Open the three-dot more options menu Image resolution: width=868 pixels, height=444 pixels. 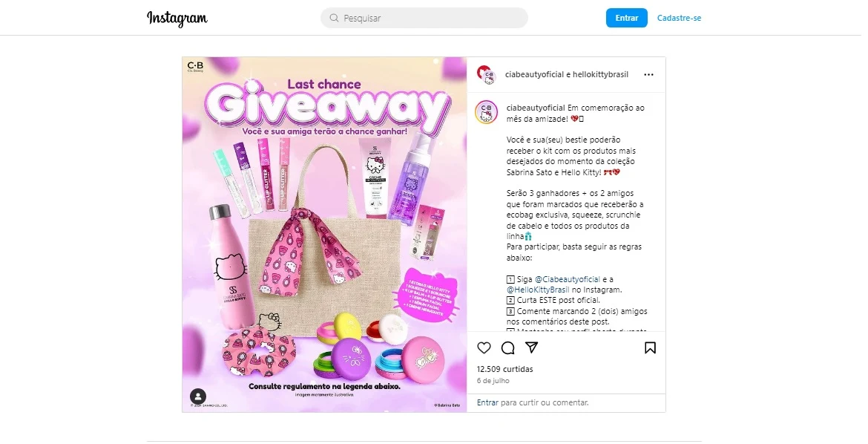[649, 74]
